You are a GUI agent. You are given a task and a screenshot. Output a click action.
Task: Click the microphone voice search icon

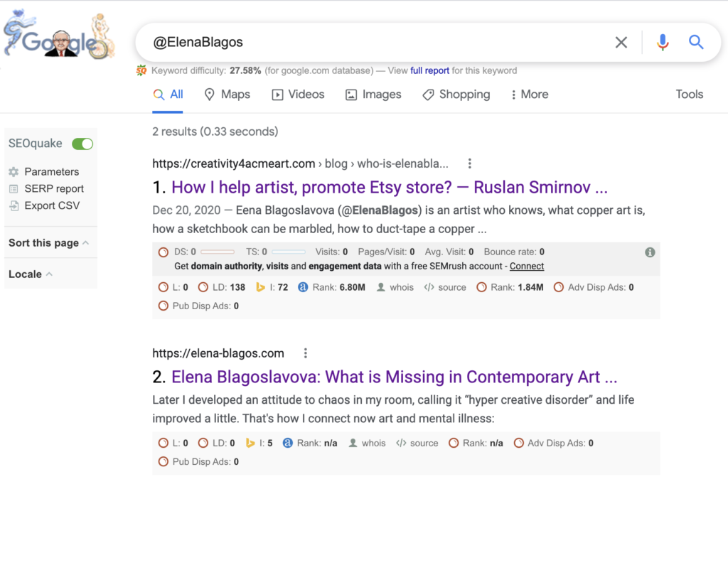[x=663, y=42]
